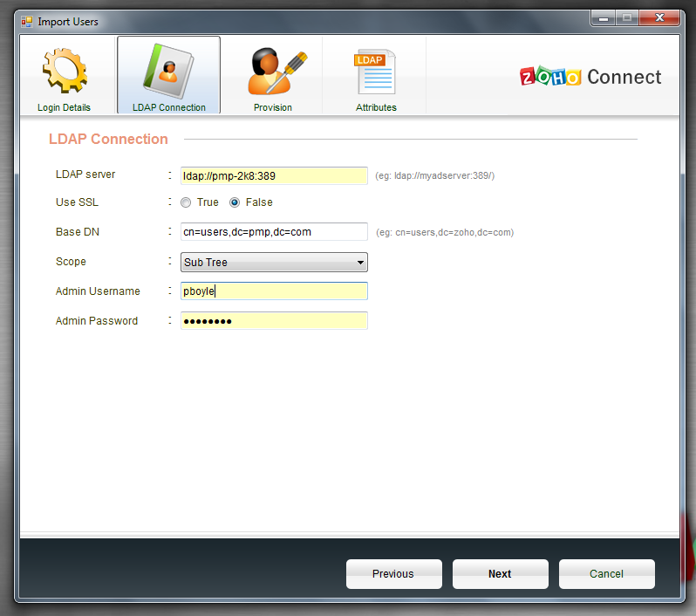
Task: Click the Admin Password field
Action: pos(274,321)
